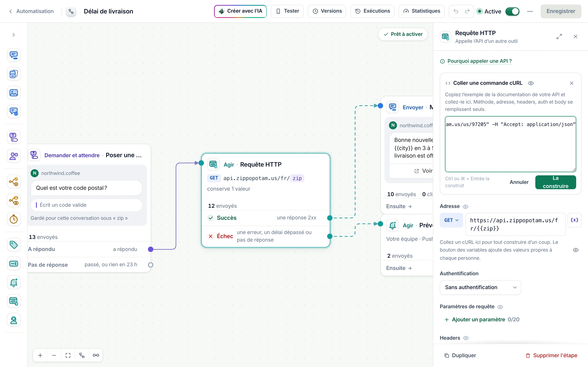This screenshot has height=367, width=588.
Task: Add the timer delay block from sidebar
Action: pos(14,219)
